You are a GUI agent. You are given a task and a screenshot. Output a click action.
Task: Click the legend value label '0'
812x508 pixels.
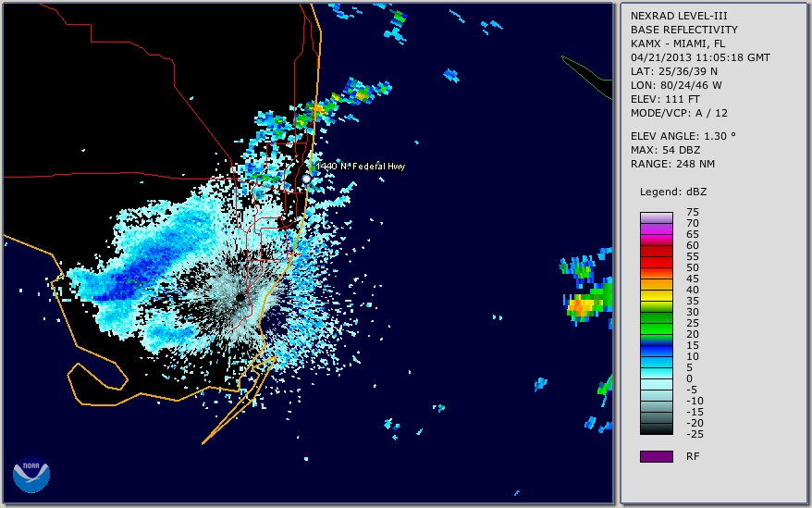point(689,379)
